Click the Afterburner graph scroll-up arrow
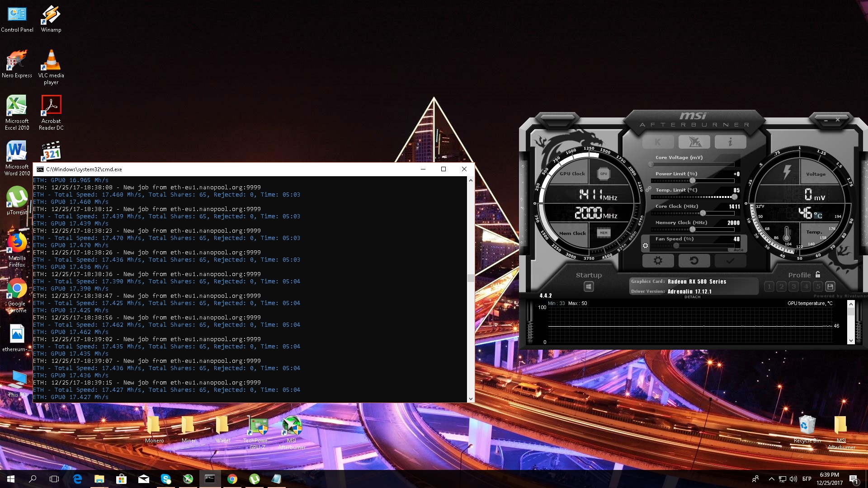Screen dimensions: 868x488 [x=851, y=304]
